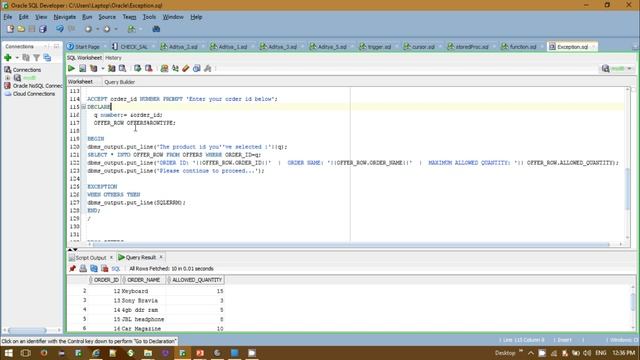Image resolution: width=640 pixels, height=360 pixels.
Task: Click the green plus New Connection icon
Action: [x=8, y=58]
